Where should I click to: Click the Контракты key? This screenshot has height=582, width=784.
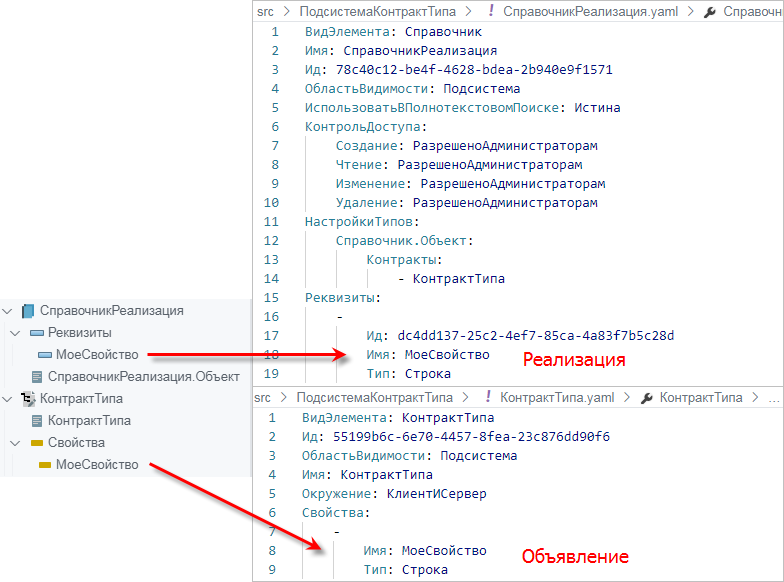coord(402,260)
